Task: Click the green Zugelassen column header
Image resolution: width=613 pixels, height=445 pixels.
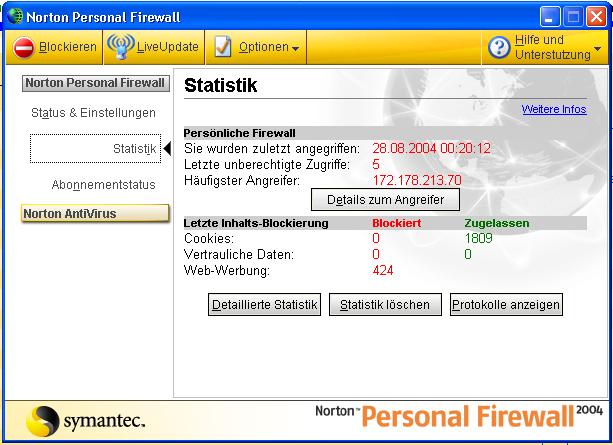Action: [497, 223]
